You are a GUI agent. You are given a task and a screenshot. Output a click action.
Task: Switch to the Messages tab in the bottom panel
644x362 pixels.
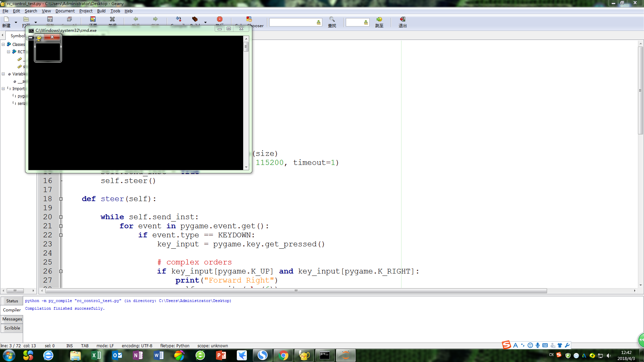click(12, 319)
